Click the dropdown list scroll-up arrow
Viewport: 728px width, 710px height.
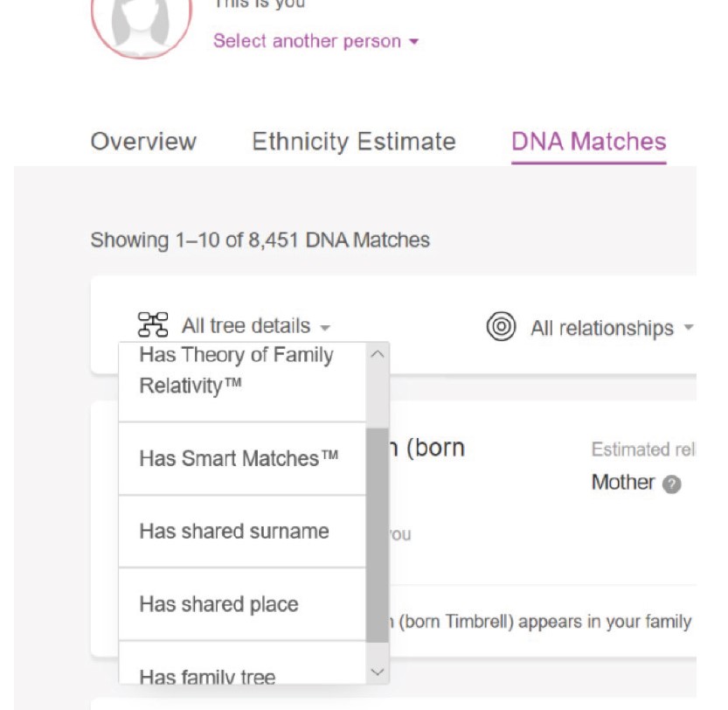pyautogui.click(x=377, y=354)
